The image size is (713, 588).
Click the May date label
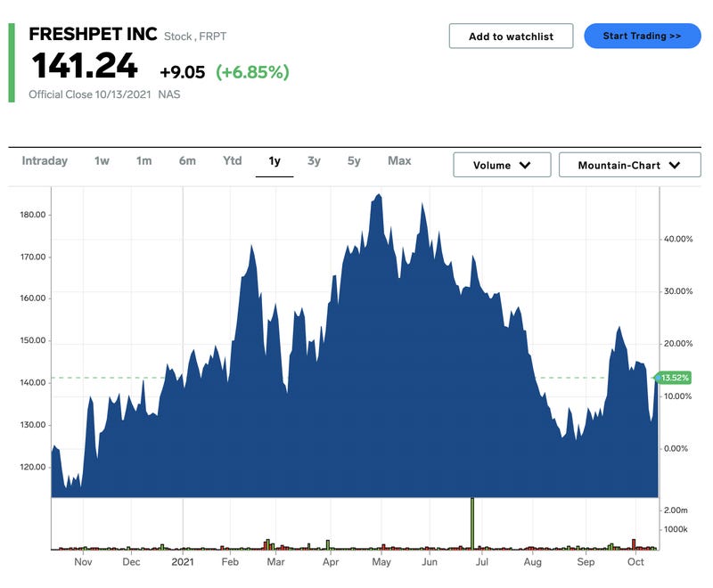tap(381, 562)
